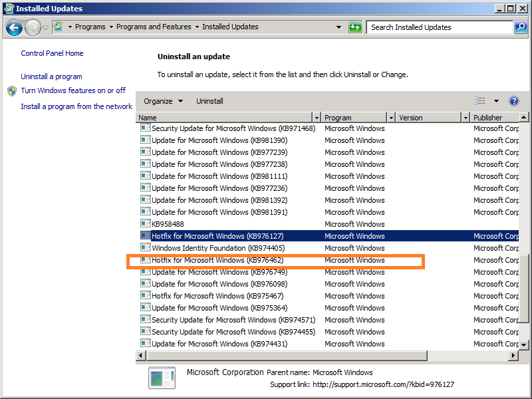Open the address bar history dropdown

click(338, 27)
